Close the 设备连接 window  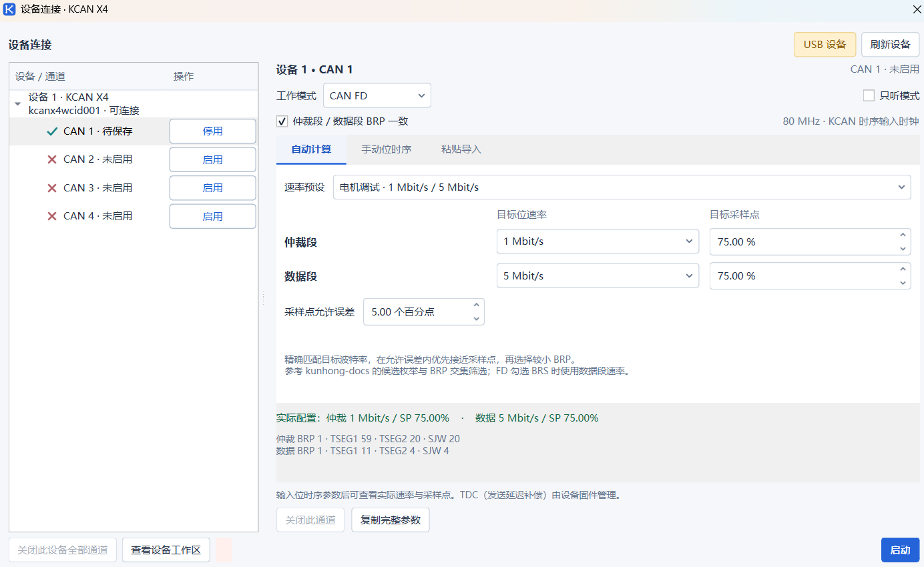[x=917, y=9]
